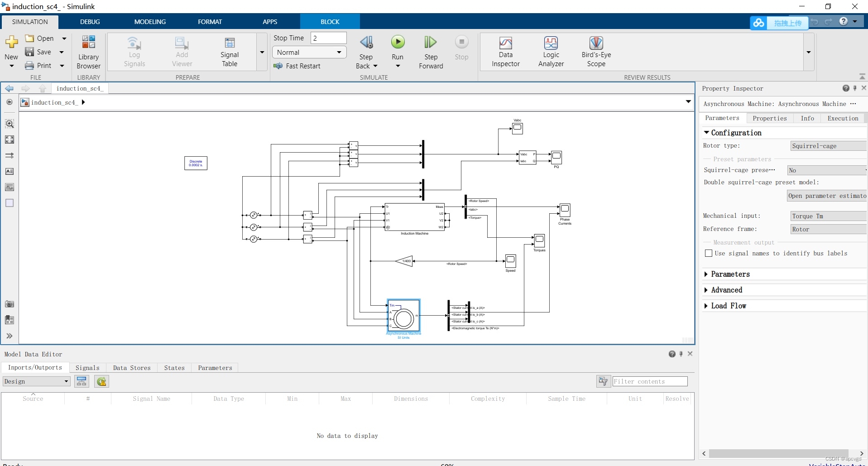This screenshot has width=868, height=466.
Task: Open the Mechanical input dropdown
Action: (828, 216)
